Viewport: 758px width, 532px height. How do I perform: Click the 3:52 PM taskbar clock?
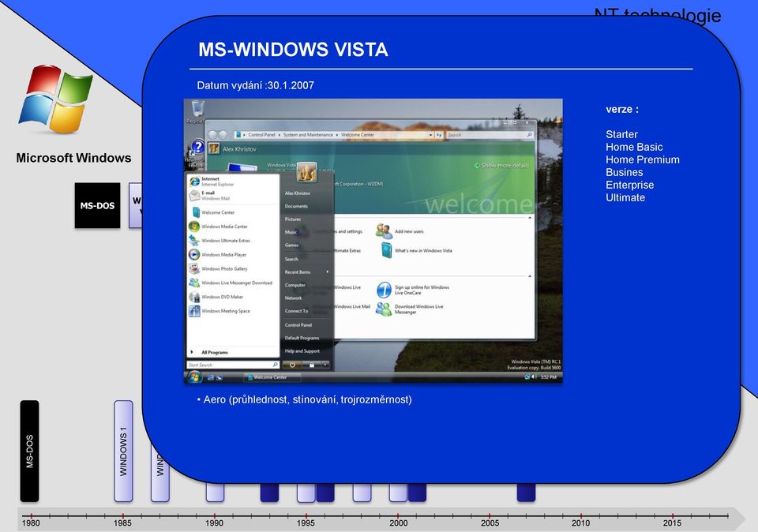click(x=548, y=377)
